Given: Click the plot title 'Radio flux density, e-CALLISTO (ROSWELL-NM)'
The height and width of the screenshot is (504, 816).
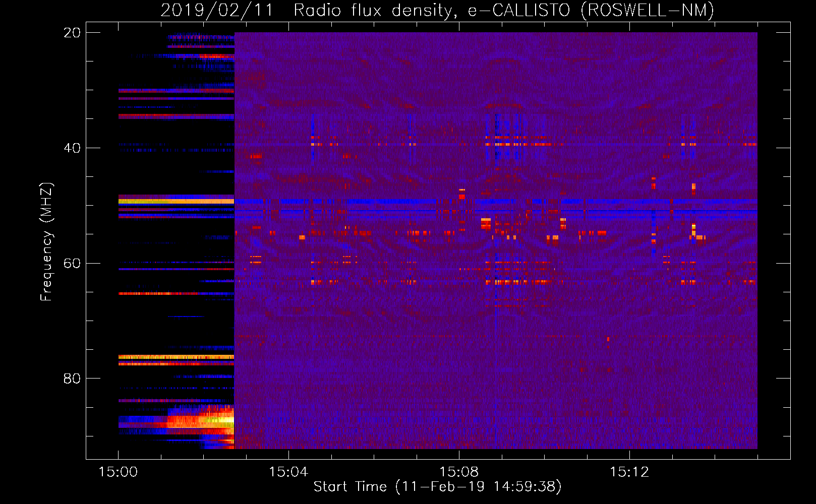Looking at the screenshot, I should 504,11.
